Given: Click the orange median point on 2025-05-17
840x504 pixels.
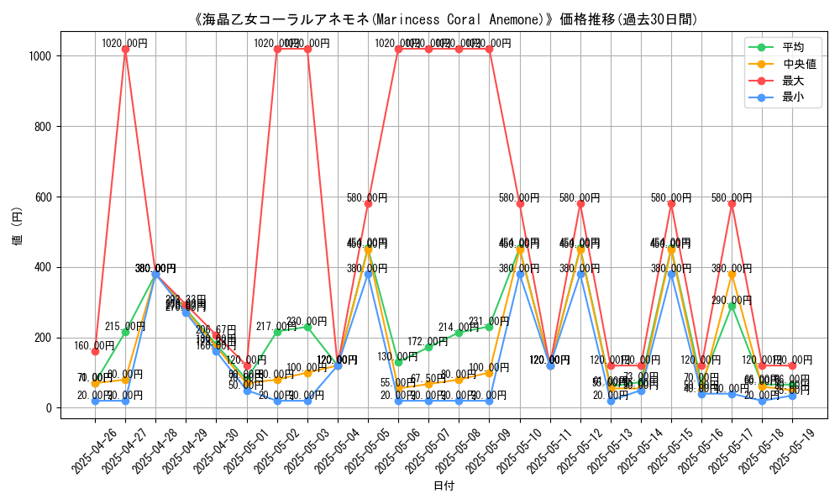Looking at the screenshot, I should pos(732,274).
